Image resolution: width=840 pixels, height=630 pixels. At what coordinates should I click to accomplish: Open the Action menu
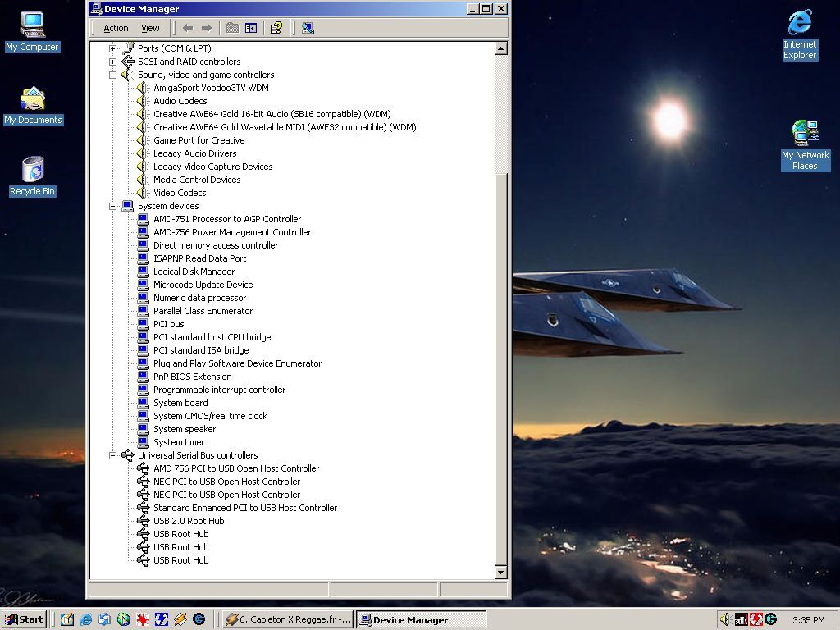(x=116, y=28)
